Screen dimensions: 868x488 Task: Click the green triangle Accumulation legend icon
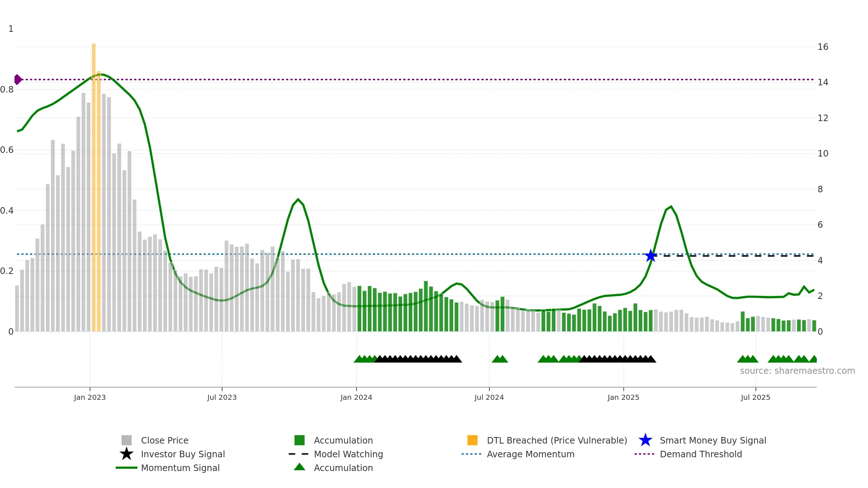299,467
